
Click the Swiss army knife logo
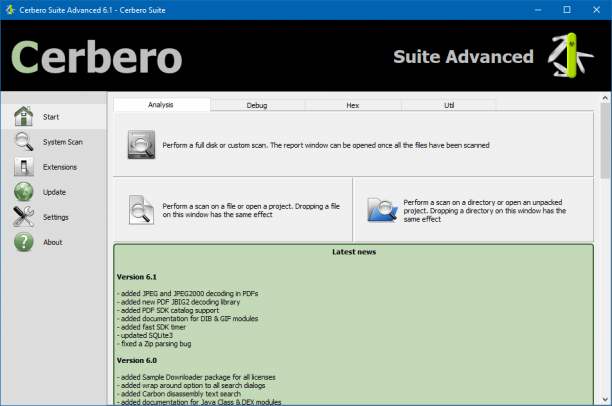[x=570, y=55]
